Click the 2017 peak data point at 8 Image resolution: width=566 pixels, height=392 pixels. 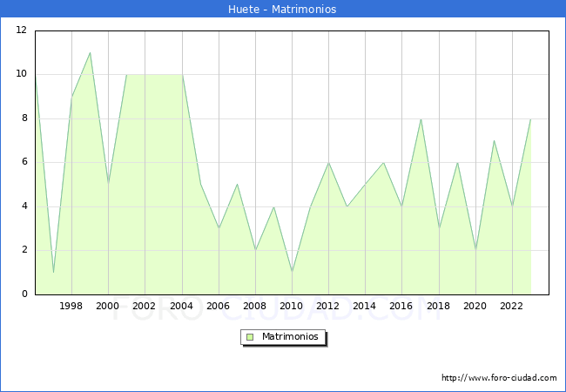point(421,118)
